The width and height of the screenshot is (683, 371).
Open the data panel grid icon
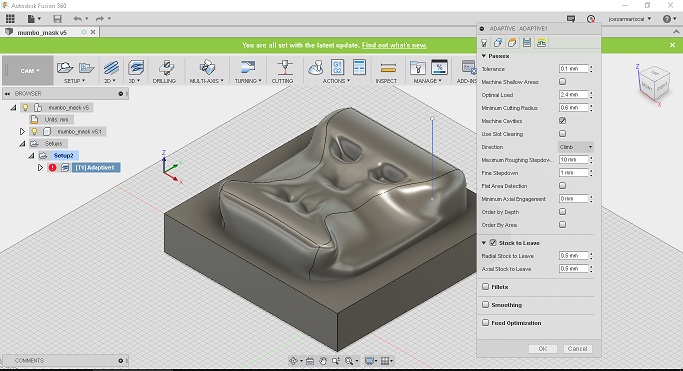10,18
